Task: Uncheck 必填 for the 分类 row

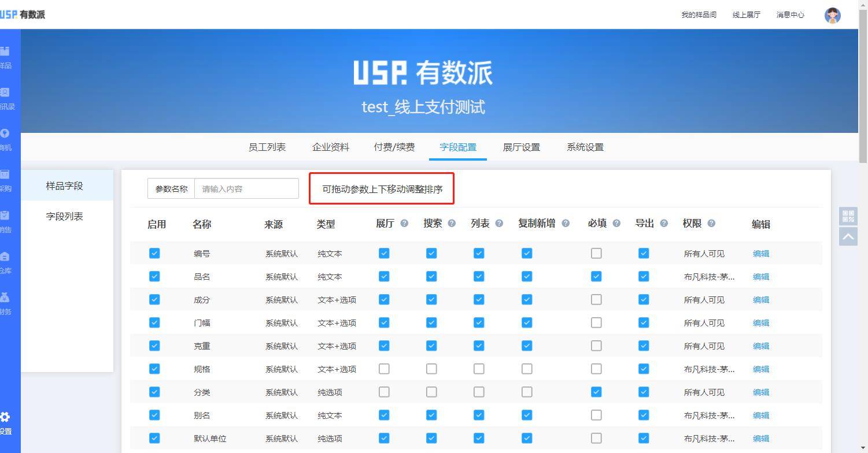Action: (x=596, y=392)
